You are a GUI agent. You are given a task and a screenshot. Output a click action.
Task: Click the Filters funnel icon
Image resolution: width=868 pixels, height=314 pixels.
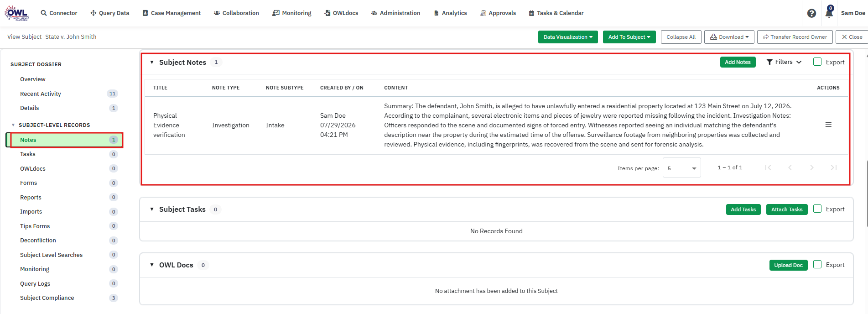pos(769,62)
